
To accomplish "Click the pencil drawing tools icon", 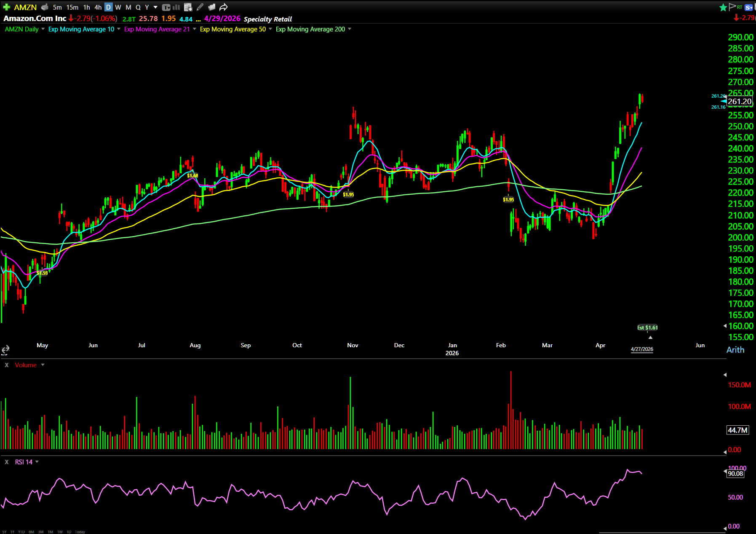I will [x=200, y=7].
